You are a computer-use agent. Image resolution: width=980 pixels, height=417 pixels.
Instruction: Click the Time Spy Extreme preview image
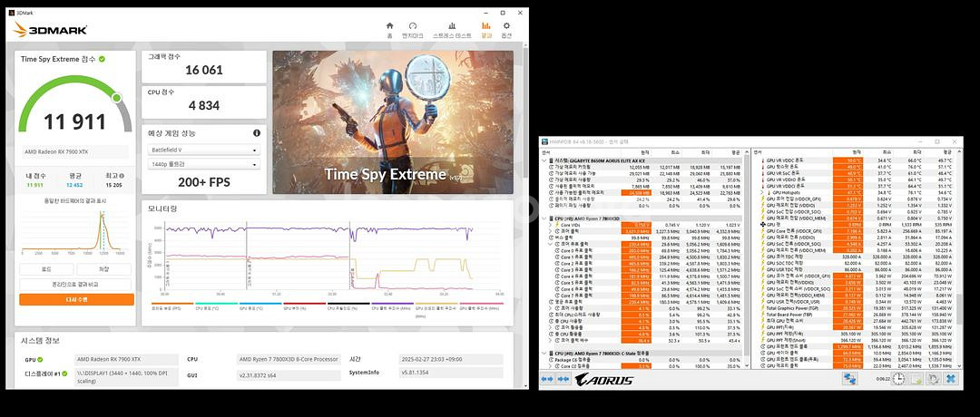click(393, 122)
